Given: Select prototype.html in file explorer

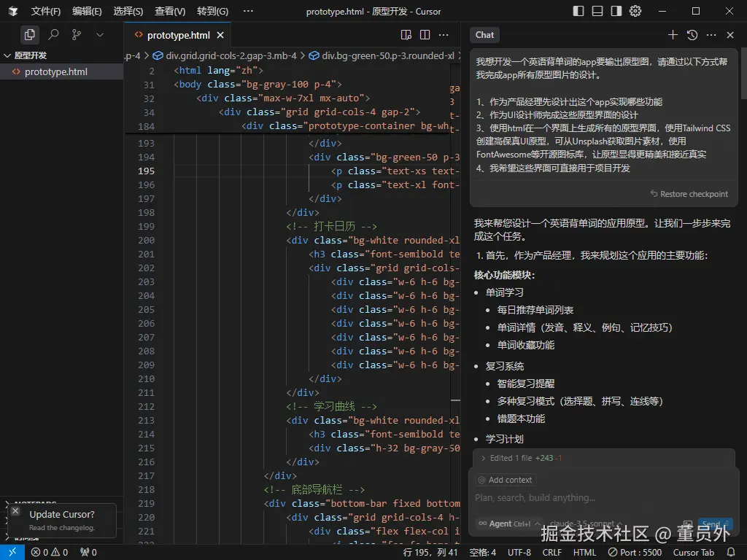Looking at the screenshot, I should pos(61,72).
